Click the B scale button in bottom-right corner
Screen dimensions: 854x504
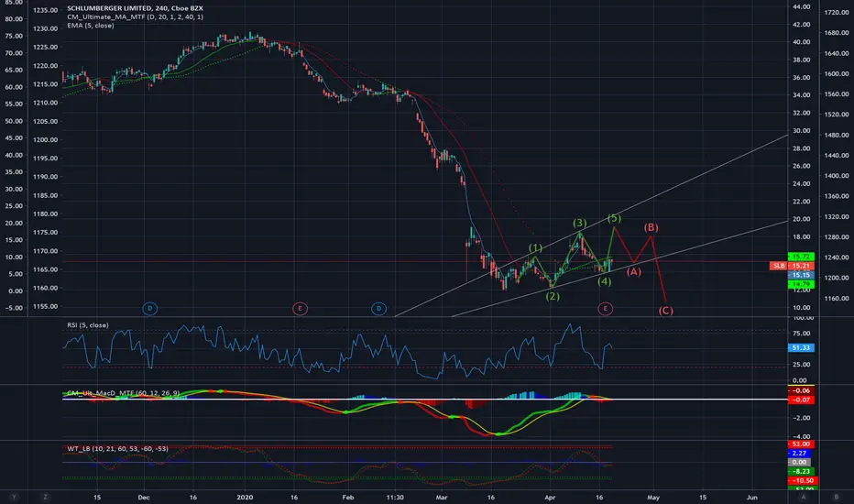click(837, 497)
